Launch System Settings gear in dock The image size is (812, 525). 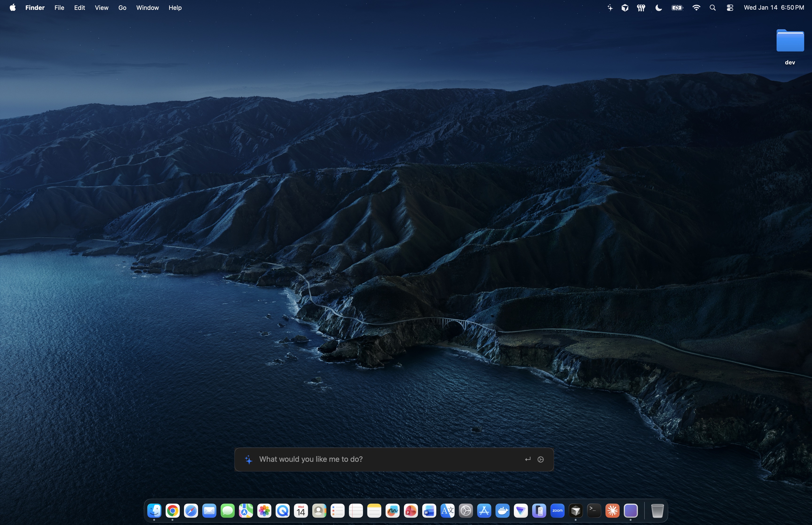[466, 511]
